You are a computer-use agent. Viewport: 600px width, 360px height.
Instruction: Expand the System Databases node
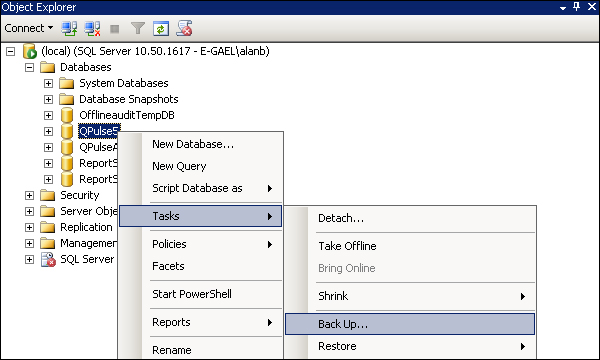pos(48,83)
